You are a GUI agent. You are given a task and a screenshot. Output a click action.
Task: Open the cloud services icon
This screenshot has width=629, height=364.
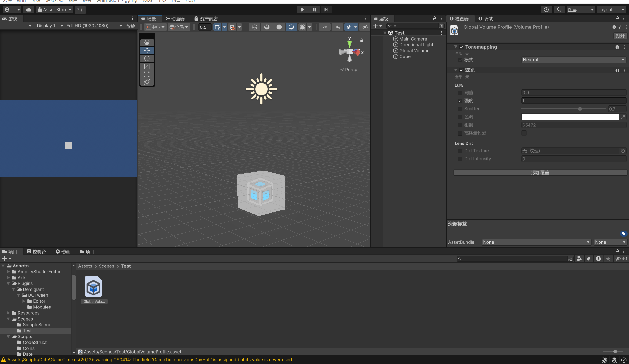29,10
